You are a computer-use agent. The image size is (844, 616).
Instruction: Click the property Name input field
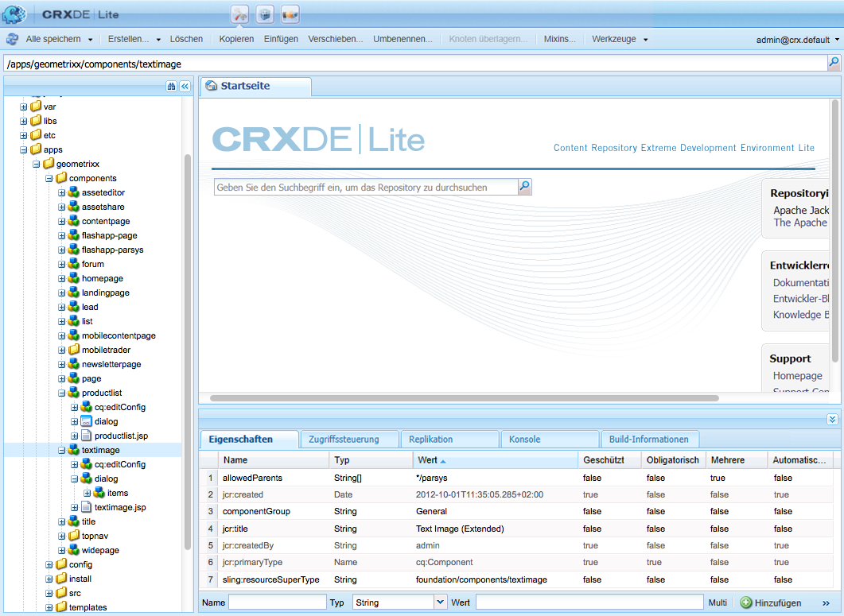tap(277, 602)
